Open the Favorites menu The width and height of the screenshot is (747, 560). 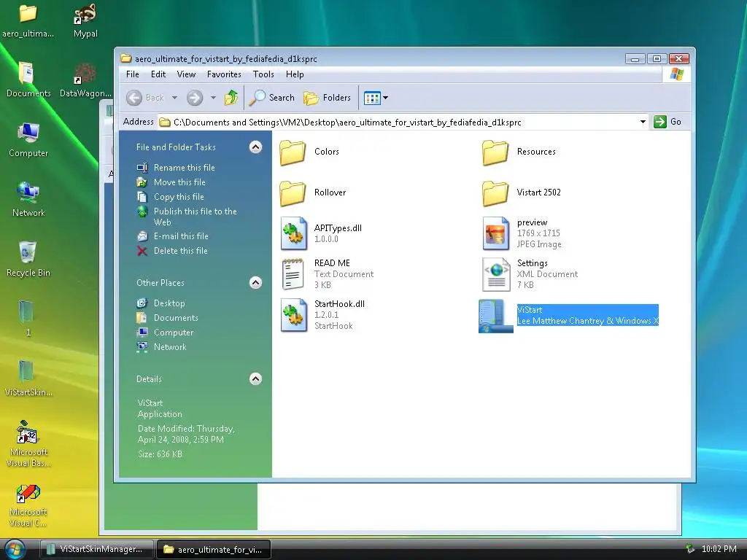(224, 74)
